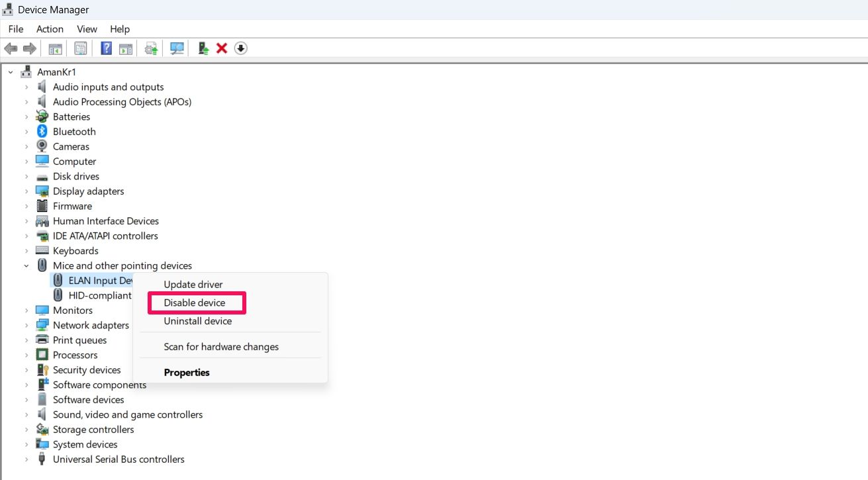The height and width of the screenshot is (480, 868).
Task: Expand the Universal Serial Bus controllers category
Action: click(x=26, y=459)
